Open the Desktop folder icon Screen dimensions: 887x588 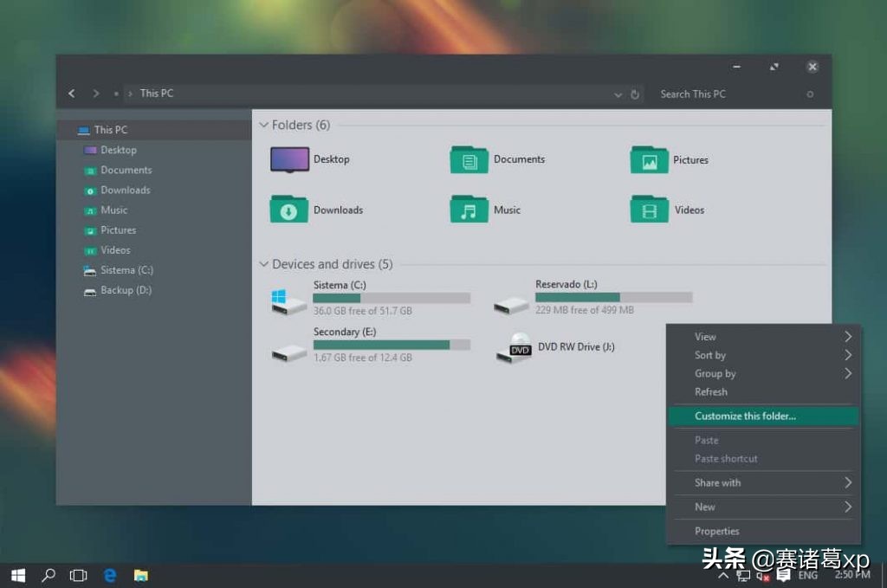point(288,159)
